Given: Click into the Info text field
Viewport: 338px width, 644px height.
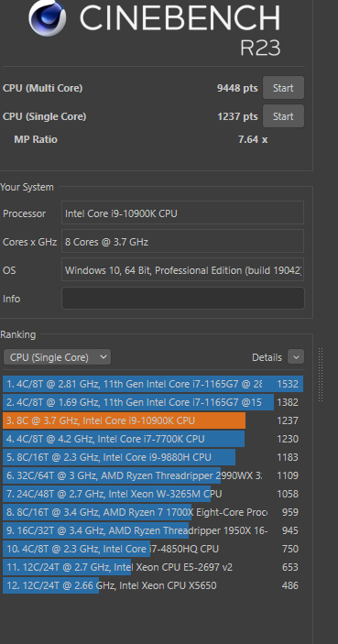Looking at the screenshot, I should point(183,298).
